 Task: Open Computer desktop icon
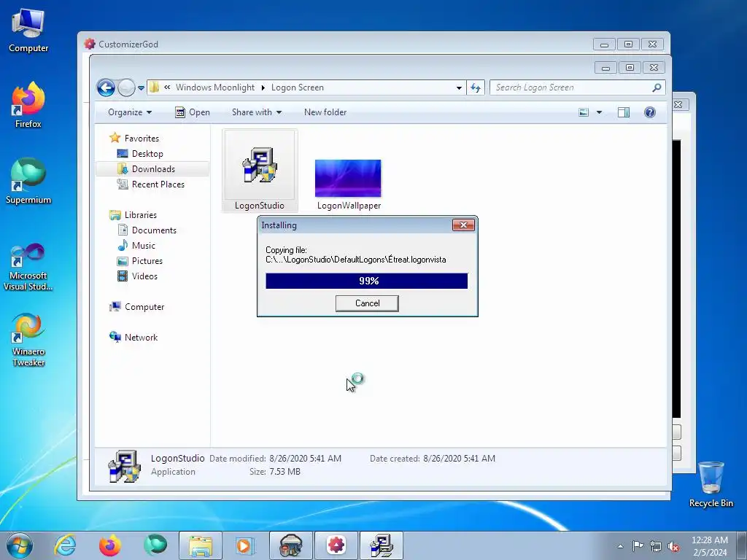tap(28, 31)
